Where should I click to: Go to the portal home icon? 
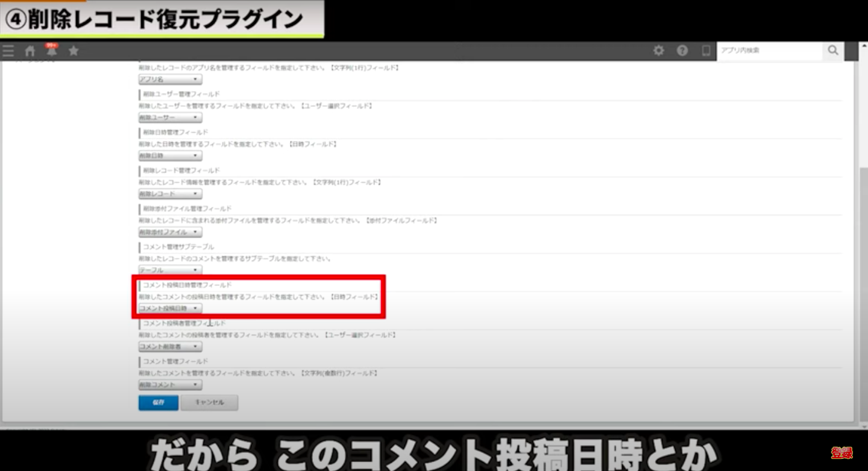(x=30, y=51)
